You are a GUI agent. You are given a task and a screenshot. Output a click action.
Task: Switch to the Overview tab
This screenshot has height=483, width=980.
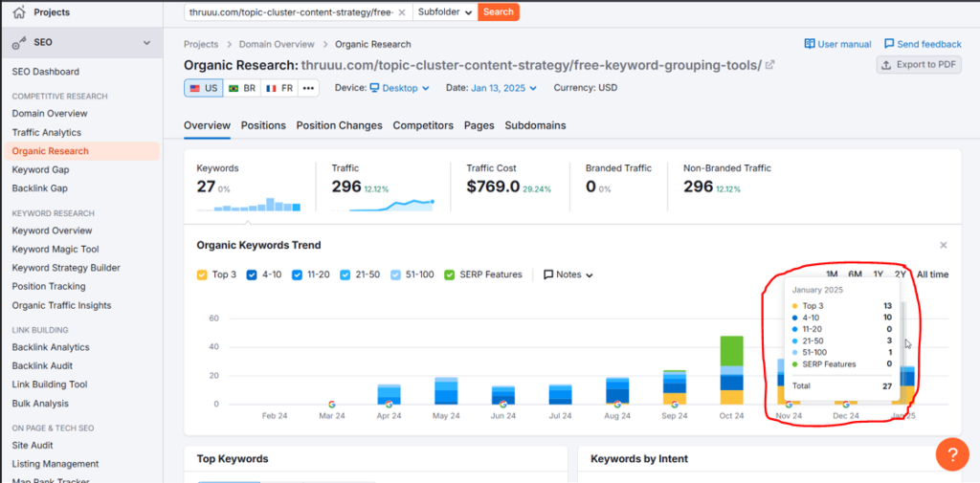[207, 125]
